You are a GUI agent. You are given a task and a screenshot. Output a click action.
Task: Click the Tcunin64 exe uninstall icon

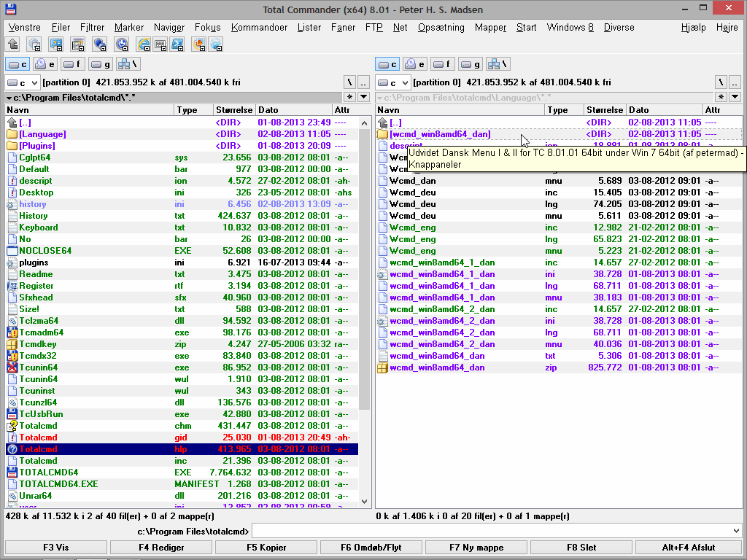[12, 367]
